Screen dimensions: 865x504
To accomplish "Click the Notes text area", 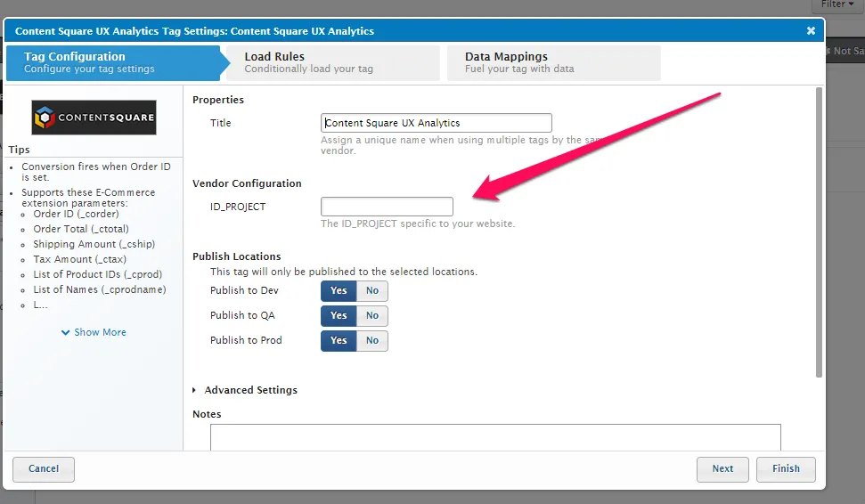I will [495, 437].
